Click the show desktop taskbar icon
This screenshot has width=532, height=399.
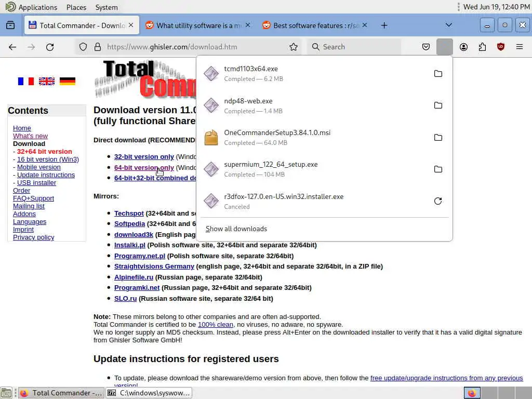(x=6, y=393)
